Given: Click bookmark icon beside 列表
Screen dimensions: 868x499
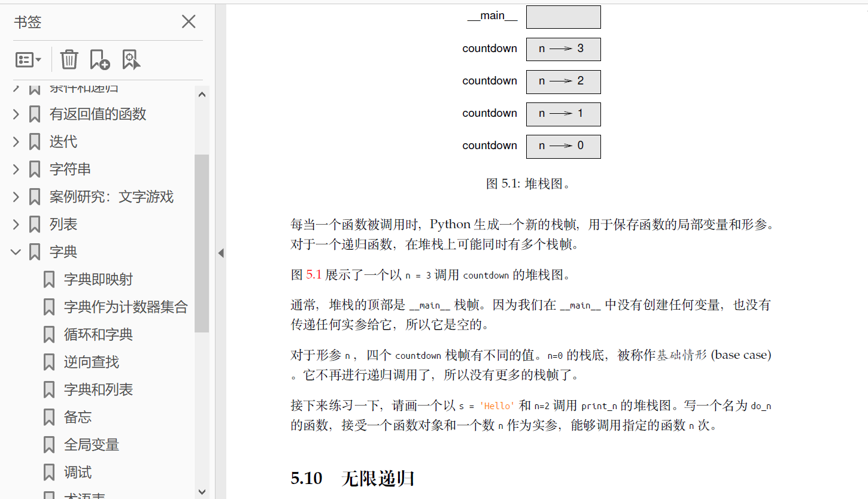Looking at the screenshot, I should (35, 224).
